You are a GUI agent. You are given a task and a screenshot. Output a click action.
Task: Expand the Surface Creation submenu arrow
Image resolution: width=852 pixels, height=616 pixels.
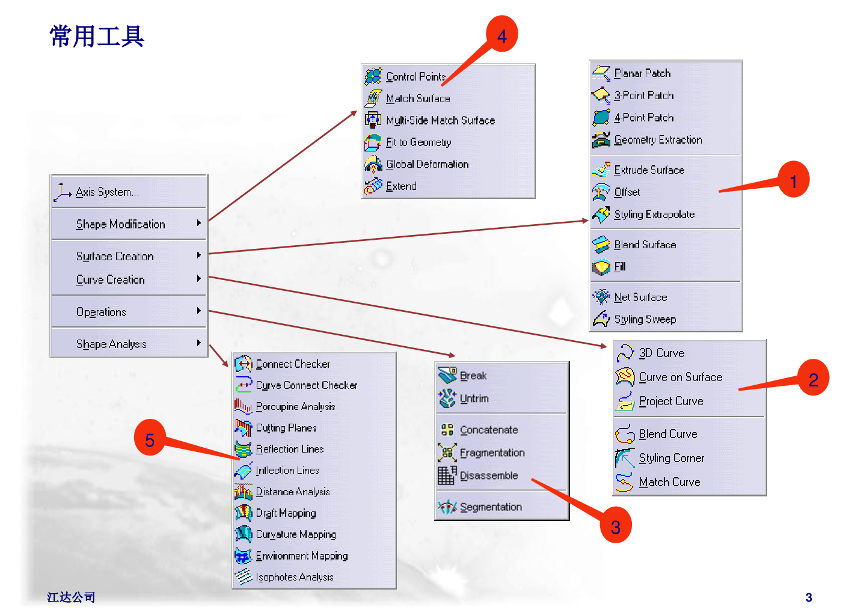point(199,255)
